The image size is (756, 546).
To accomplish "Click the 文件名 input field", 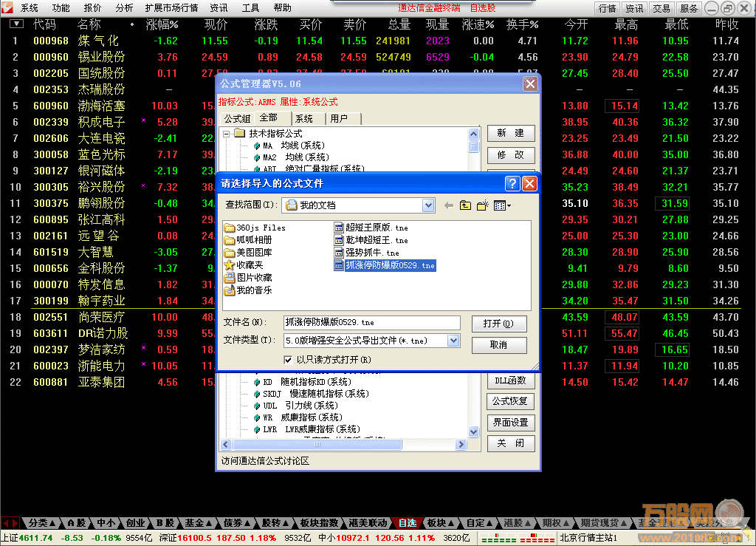I will tap(372, 323).
